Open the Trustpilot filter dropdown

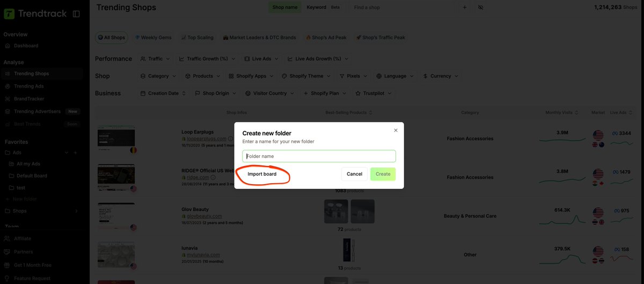(374, 93)
